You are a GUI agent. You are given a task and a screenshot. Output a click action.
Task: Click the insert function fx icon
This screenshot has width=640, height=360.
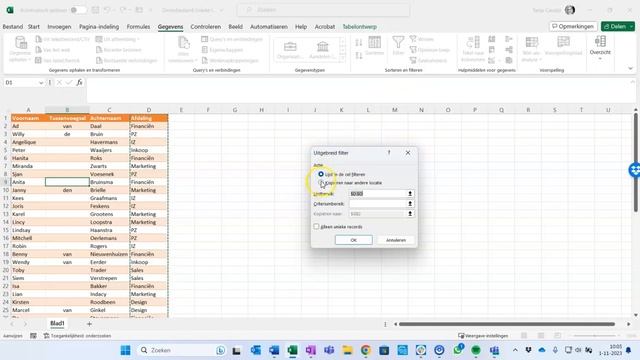pyautogui.click(x=80, y=83)
